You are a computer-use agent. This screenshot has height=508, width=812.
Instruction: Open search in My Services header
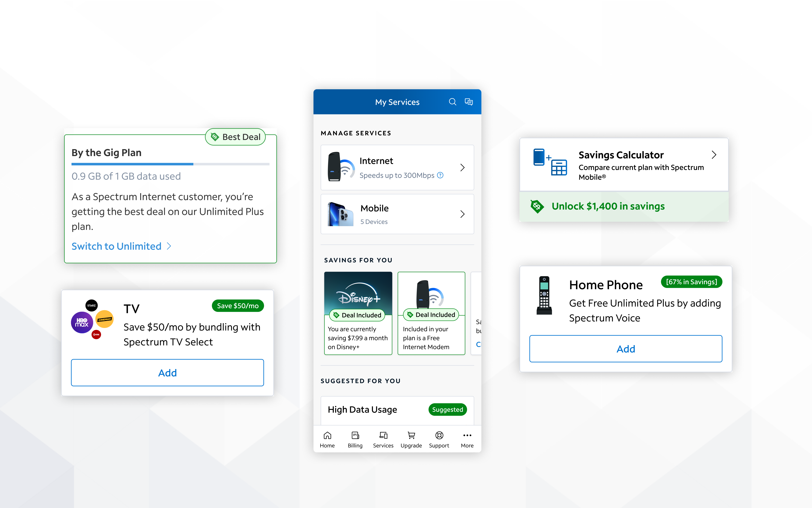pyautogui.click(x=453, y=102)
